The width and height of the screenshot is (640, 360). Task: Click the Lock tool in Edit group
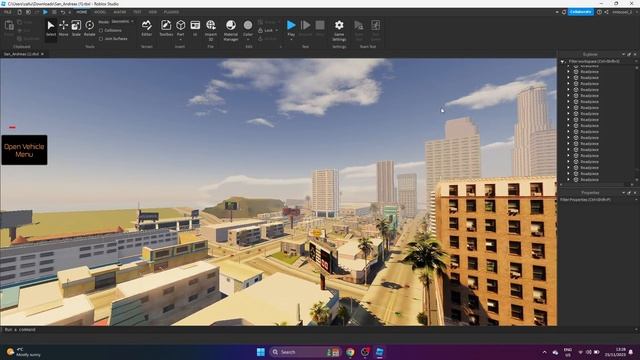point(265,31)
